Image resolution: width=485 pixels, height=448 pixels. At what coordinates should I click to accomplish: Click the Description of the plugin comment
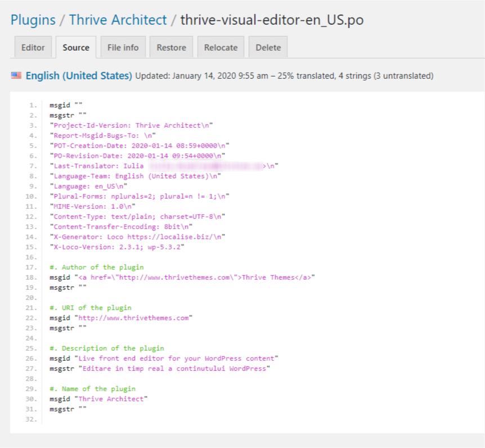click(x=107, y=348)
